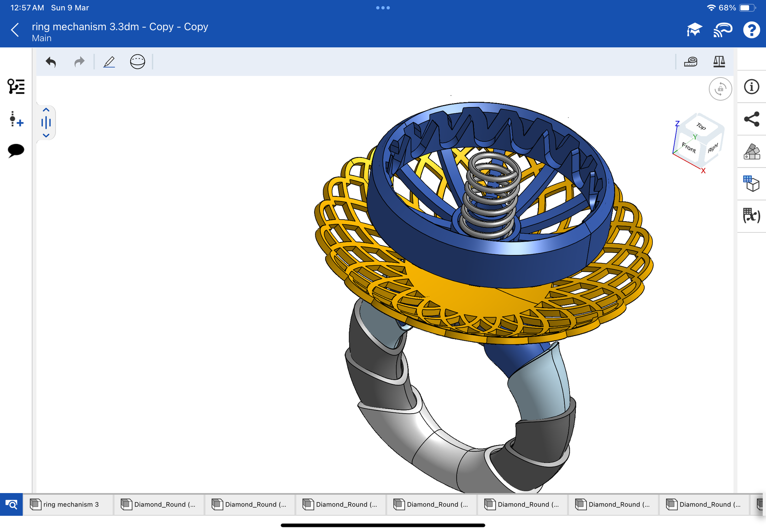The image size is (766, 532).
Task: Switch to 'ring mechanism 3' tab
Action: coord(68,504)
